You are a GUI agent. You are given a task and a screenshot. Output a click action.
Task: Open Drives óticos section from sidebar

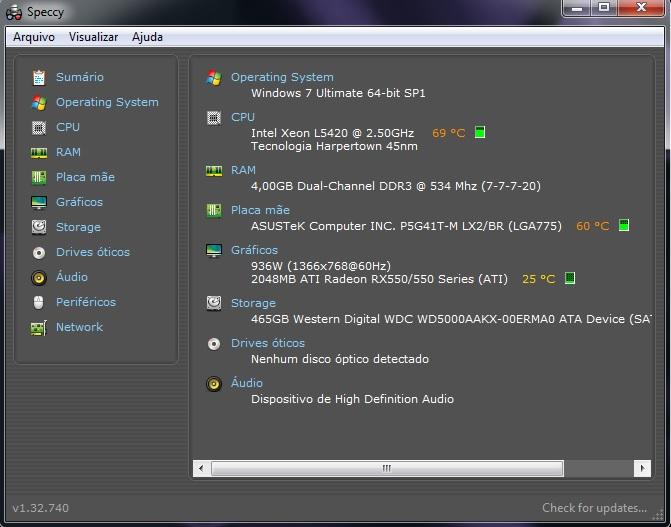click(93, 252)
